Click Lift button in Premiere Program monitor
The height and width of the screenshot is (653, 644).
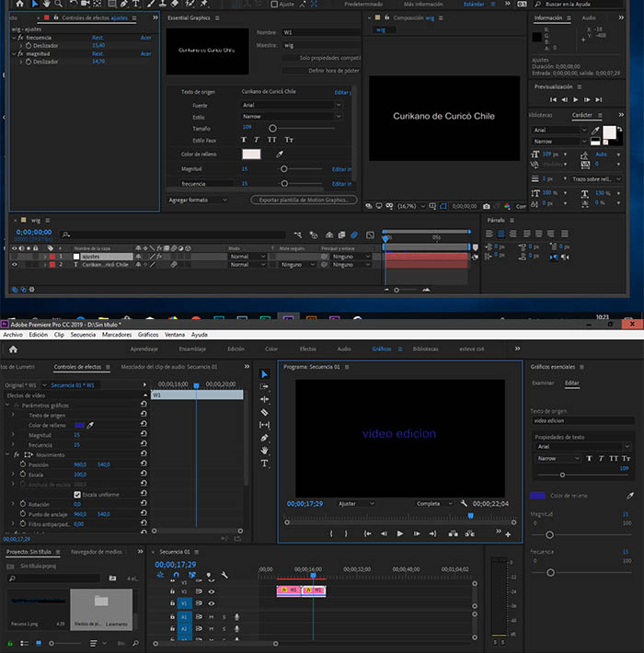click(453, 533)
